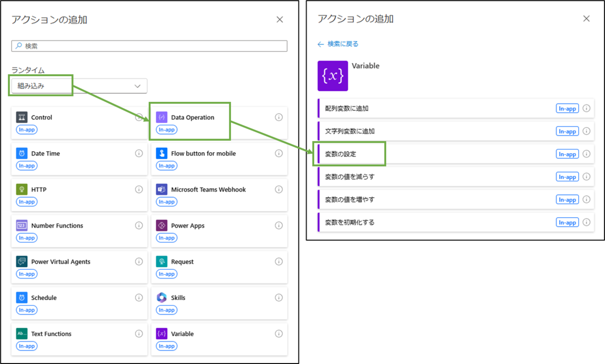Show info for HTTP connector

click(139, 190)
